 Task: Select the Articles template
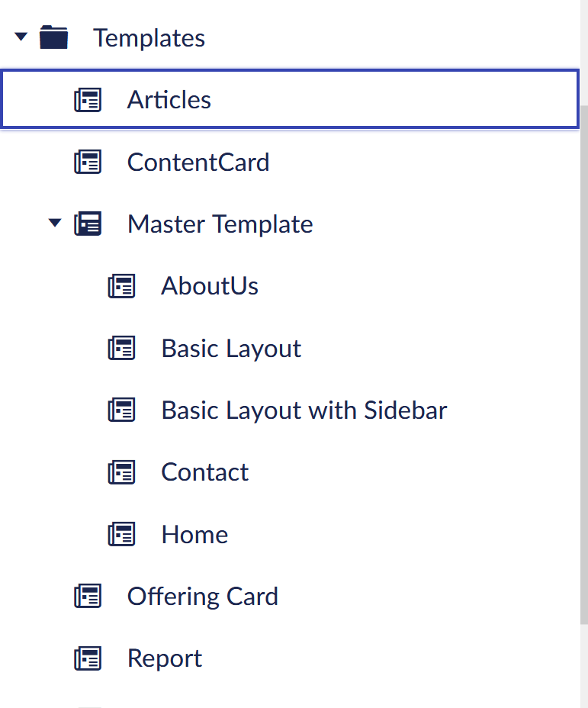[x=169, y=98]
